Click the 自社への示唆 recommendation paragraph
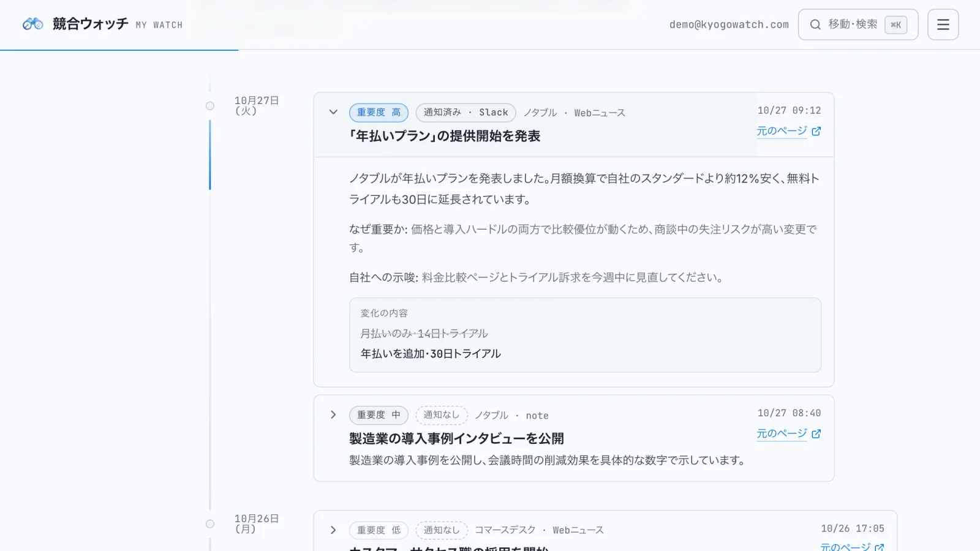Viewport: 980px width, 551px height. 538,277
